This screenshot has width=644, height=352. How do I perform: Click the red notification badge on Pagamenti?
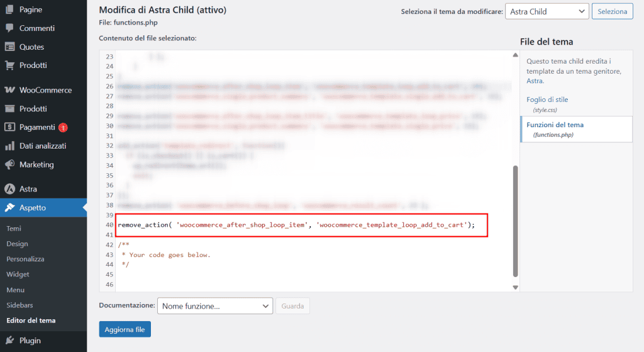coord(63,127)
